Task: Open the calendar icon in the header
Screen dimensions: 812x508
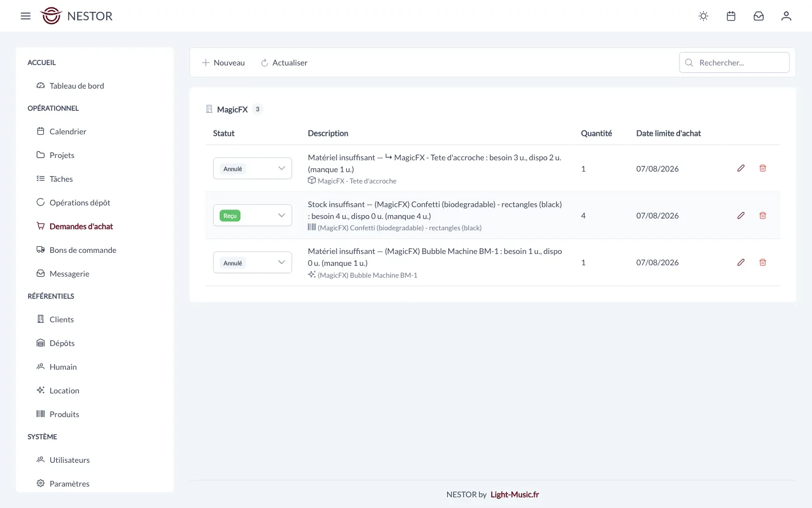Action: click(731, 16)
